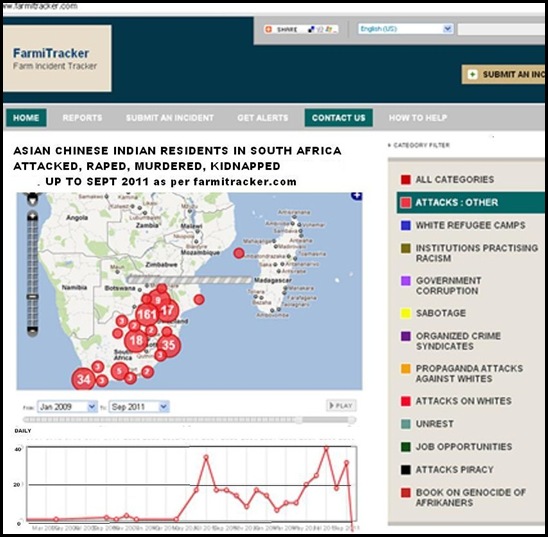
Task: Open the GET ALERTS tab
Action: click(263, 118)
